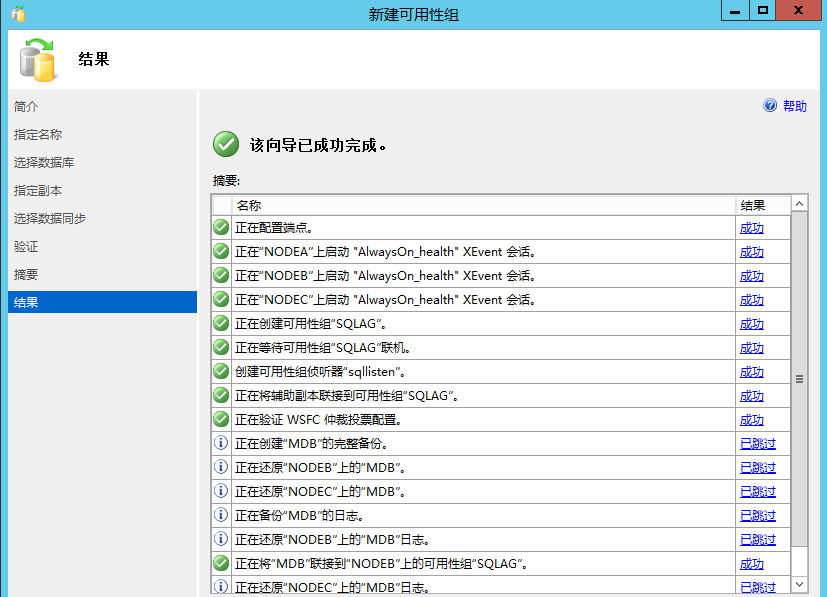Click the green check for NODEB XEvent row
Viewport: 827px width, 597px height.
point(221,275)
